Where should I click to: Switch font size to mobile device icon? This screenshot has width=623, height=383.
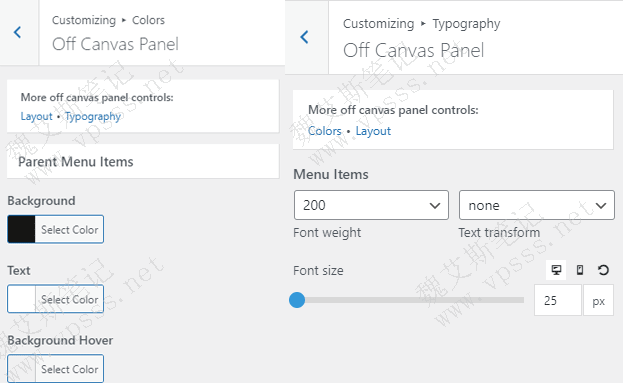coord(580,270)
